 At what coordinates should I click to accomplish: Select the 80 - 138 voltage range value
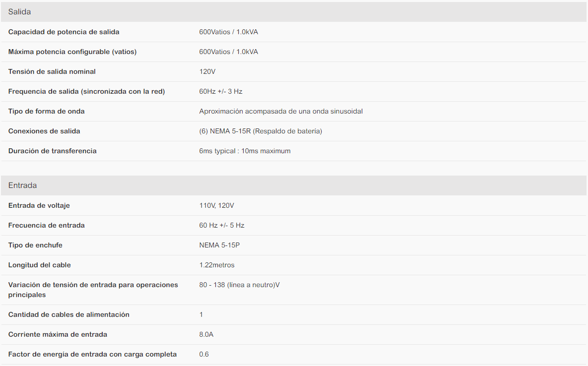239,285
